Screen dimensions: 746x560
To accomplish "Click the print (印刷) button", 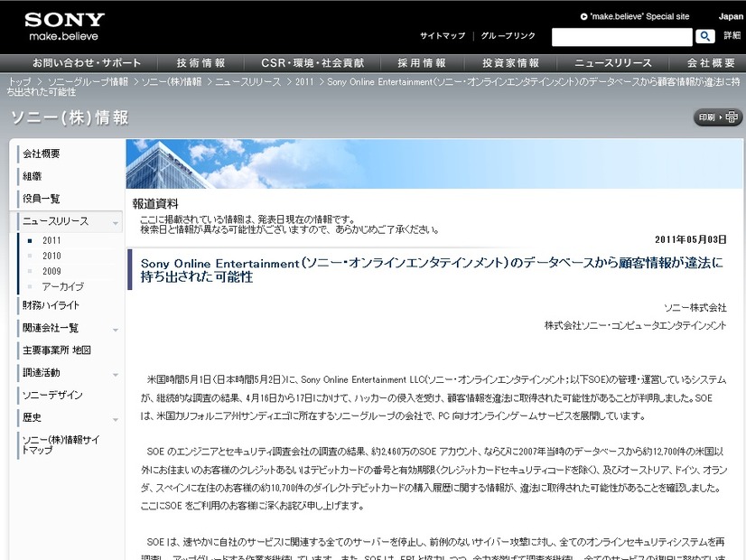I will click(x=718, y=117).
